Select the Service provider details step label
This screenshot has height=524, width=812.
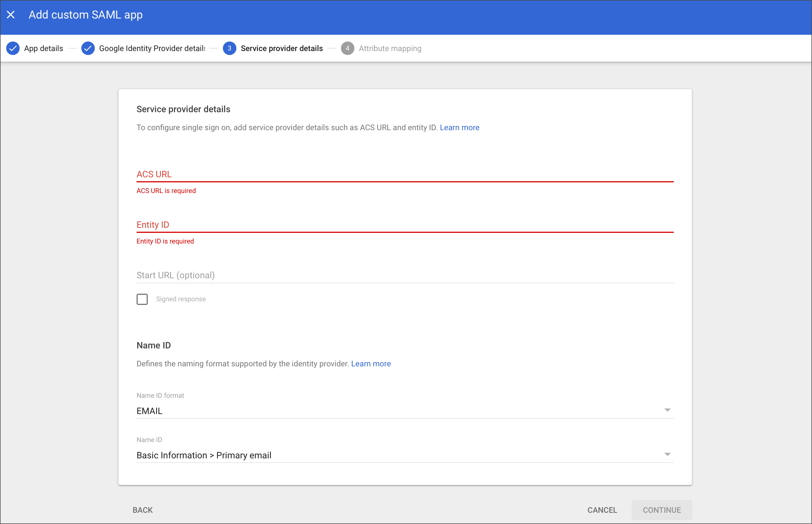pos(282,48)
